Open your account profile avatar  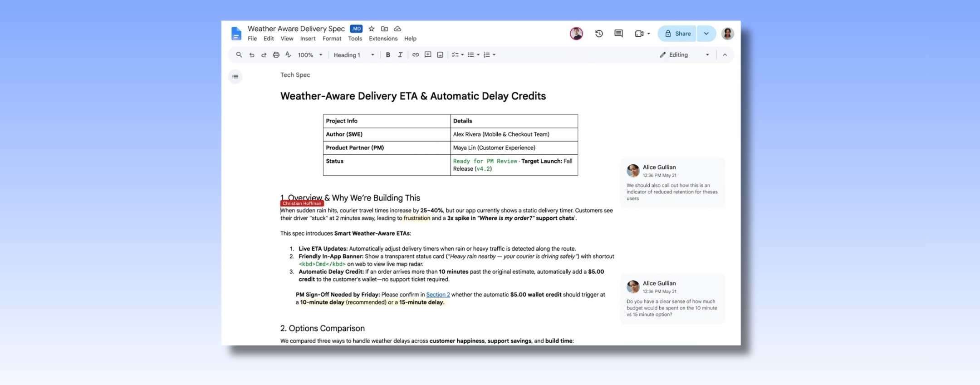click(728, 34)
